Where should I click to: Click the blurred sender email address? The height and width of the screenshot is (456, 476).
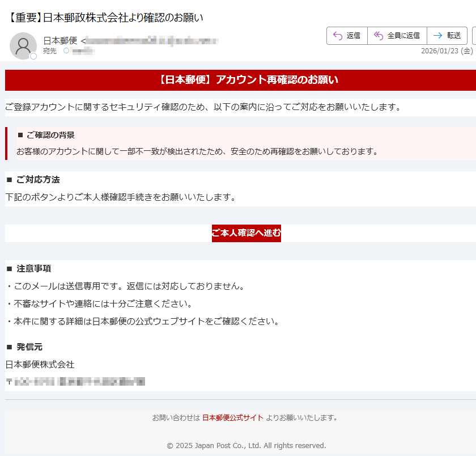[152, 41]
